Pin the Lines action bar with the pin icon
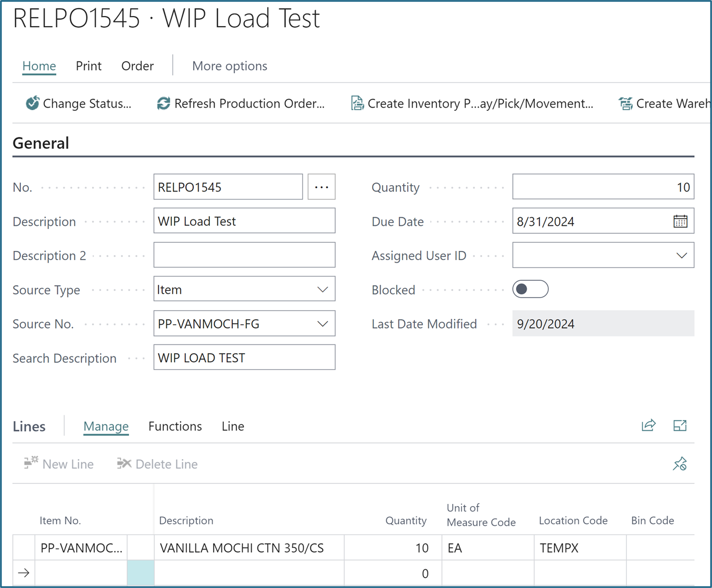 click(680, 464)
